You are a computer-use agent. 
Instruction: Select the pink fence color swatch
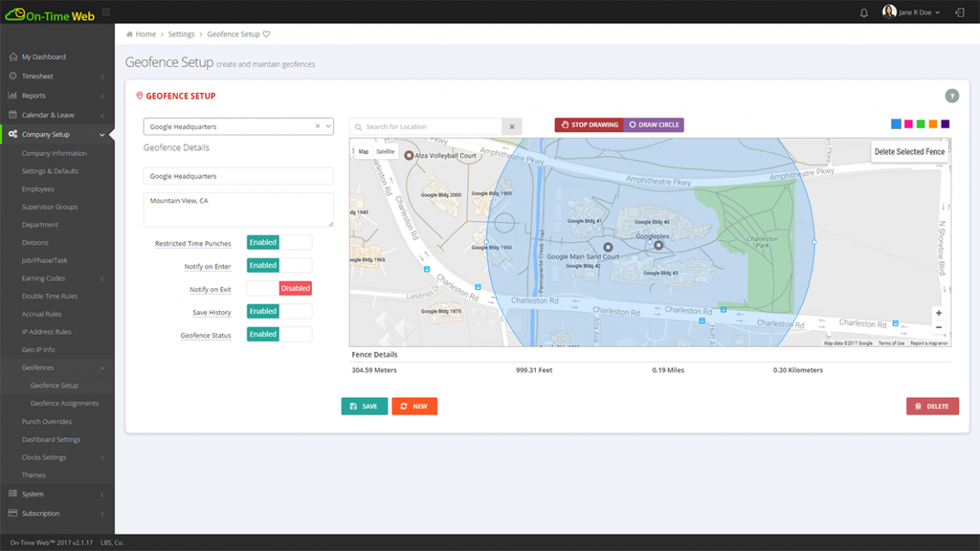[x=908, y=124]
